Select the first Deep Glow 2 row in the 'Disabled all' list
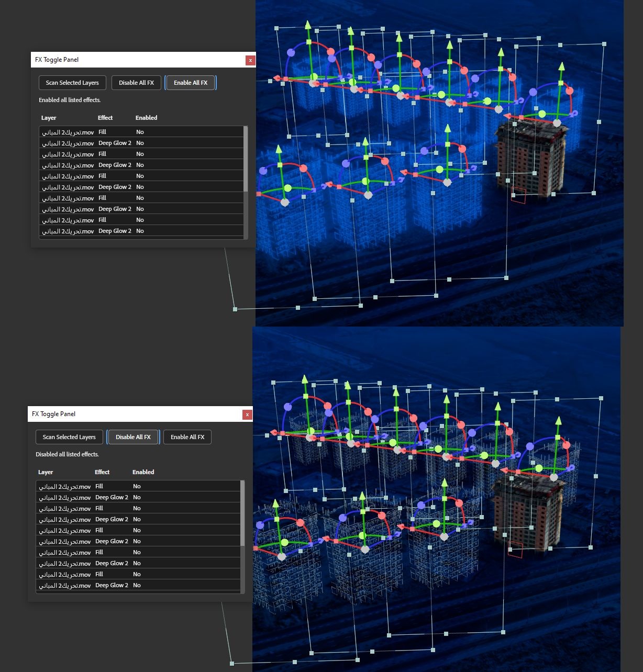Viewport: 643px width, 672px height. (x=138, y=497)
